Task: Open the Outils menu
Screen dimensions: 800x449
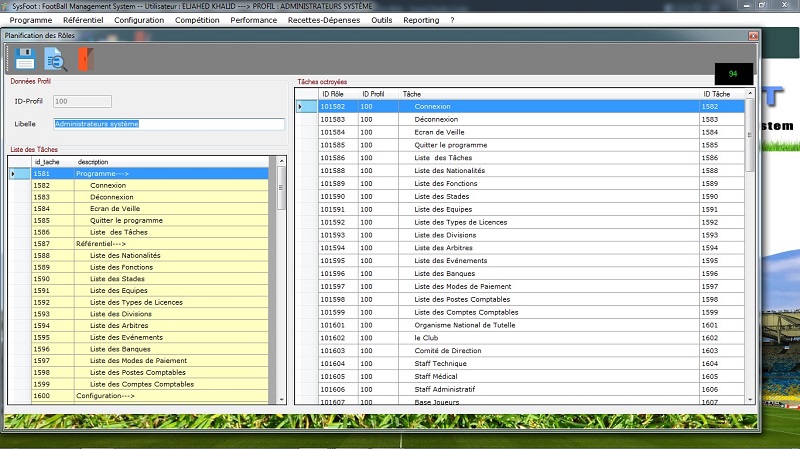Action: (382, 20)
